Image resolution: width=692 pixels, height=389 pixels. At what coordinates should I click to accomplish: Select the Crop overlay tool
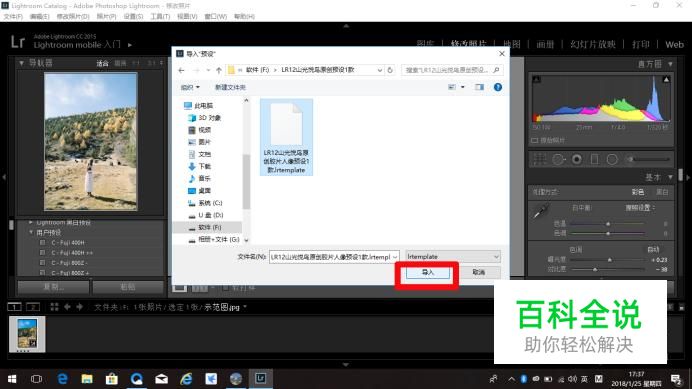coord(539,159)
